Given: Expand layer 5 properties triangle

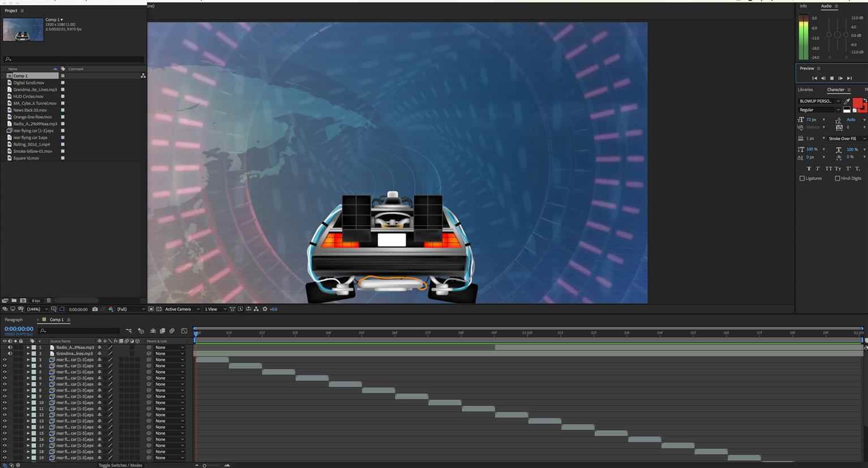Looking at the screenshot, I should 28,372.
